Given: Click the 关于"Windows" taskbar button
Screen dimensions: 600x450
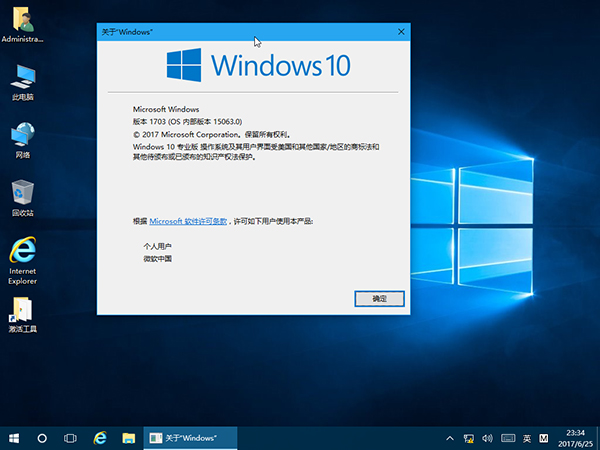Looking at the screenshot, I should click(x=190, y=438).
